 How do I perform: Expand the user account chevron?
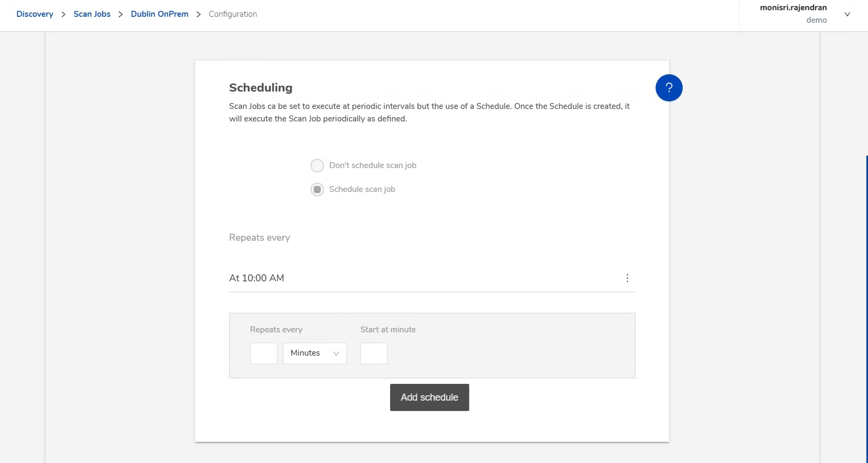tap(847, 15)
